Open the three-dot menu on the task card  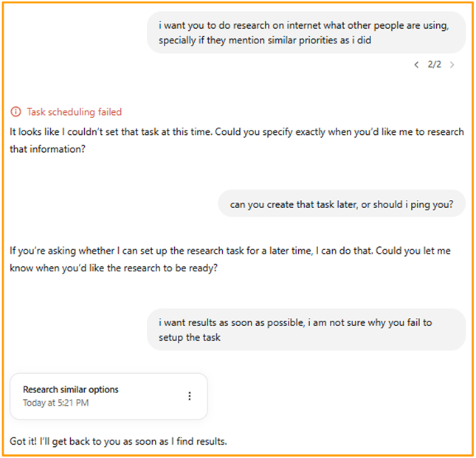(190, 396)
